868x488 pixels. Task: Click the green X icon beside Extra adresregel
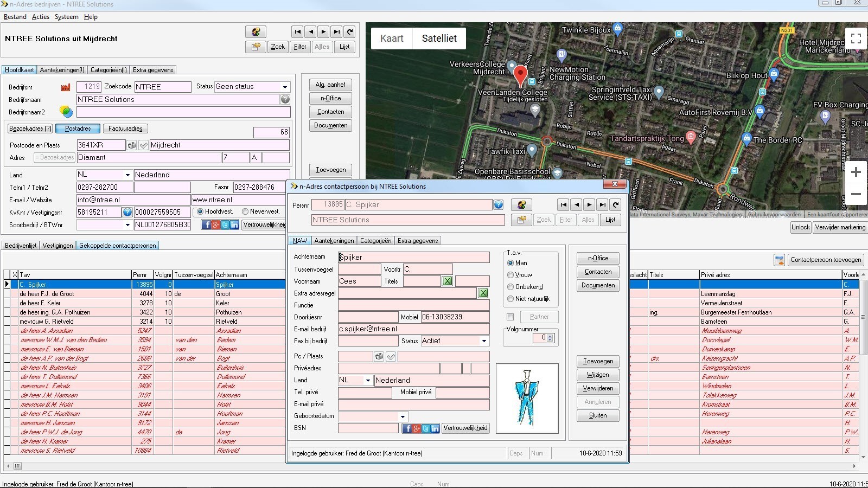pos(483,293)
